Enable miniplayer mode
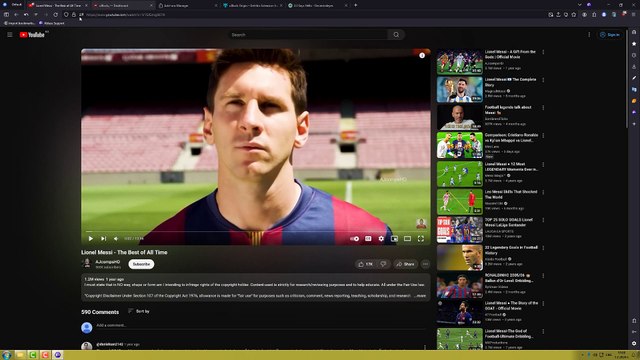 394,238
